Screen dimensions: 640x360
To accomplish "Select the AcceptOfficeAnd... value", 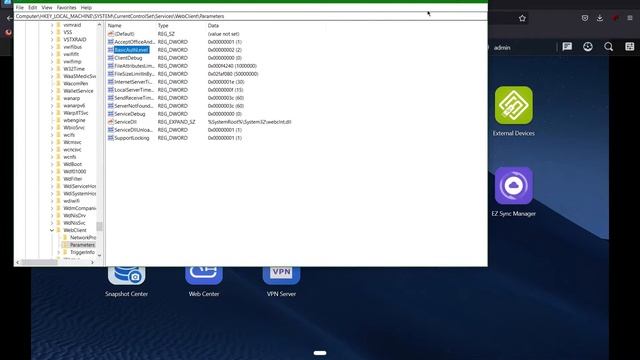I will coord(134,42).
